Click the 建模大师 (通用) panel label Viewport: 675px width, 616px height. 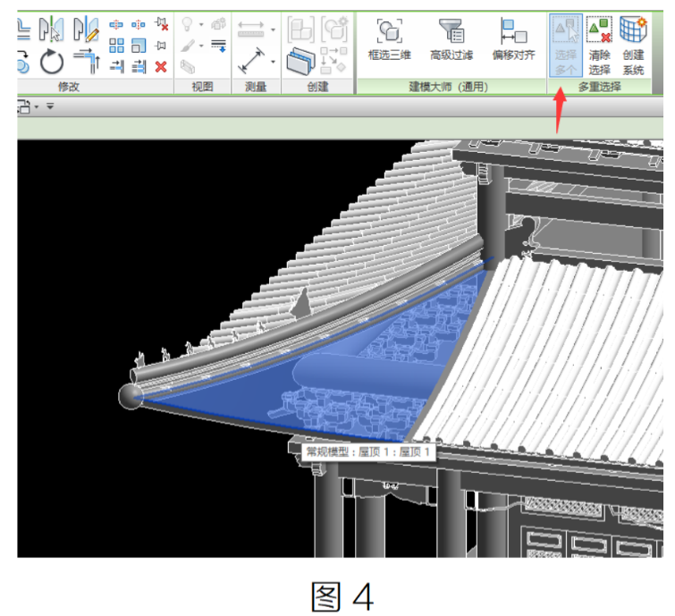tap(448, 87)
